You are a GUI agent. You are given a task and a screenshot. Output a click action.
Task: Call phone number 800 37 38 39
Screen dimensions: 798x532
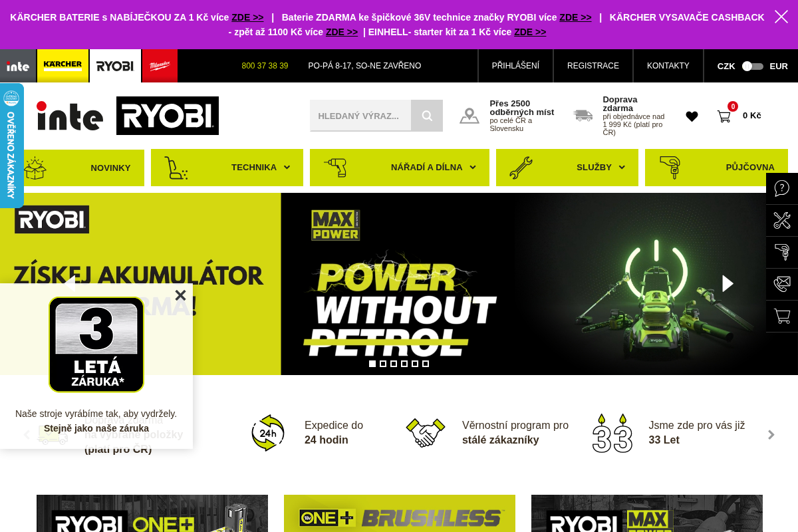pos(265,66)
